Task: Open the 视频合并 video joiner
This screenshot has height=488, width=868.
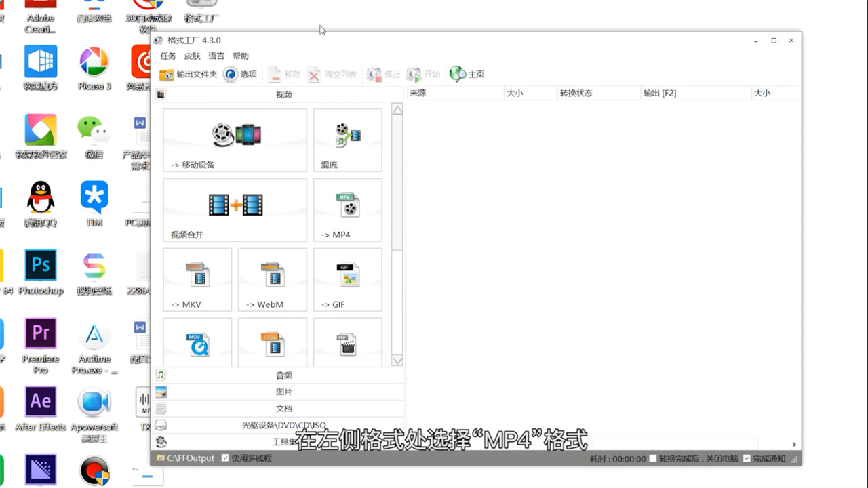Action: [x=235, y=210]
